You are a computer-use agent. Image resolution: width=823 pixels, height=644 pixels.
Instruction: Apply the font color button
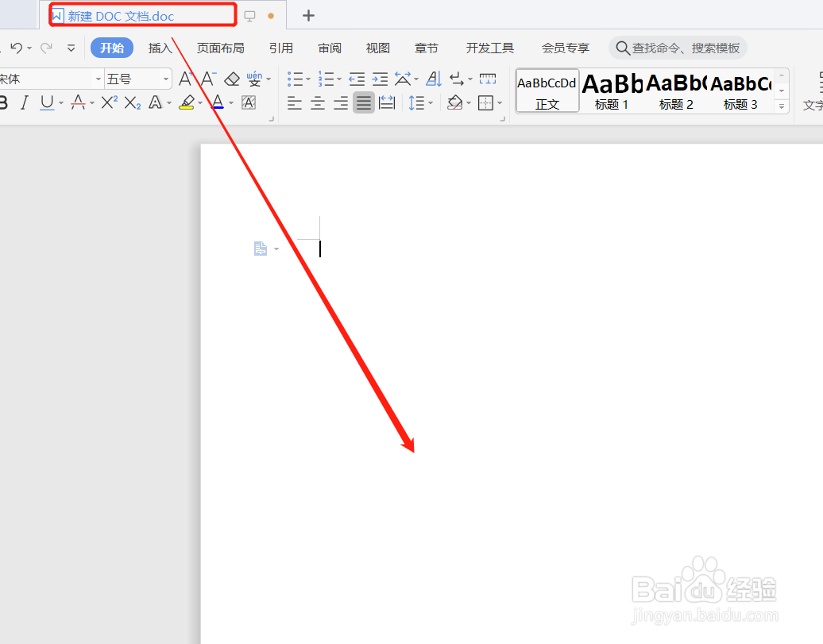click(218, 102)
